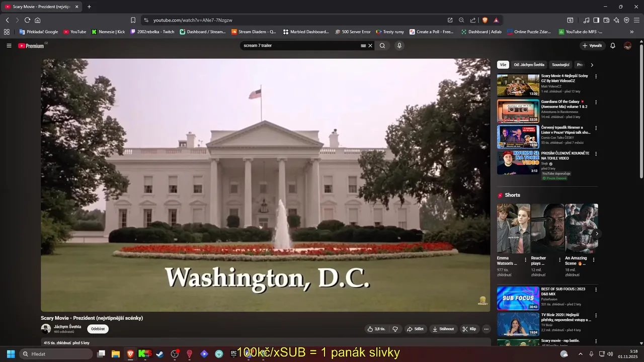This screenshot has height=362, width=644.
Task: Open the account avatar menu
Action: pyautogui.click(x=628, y=46)
